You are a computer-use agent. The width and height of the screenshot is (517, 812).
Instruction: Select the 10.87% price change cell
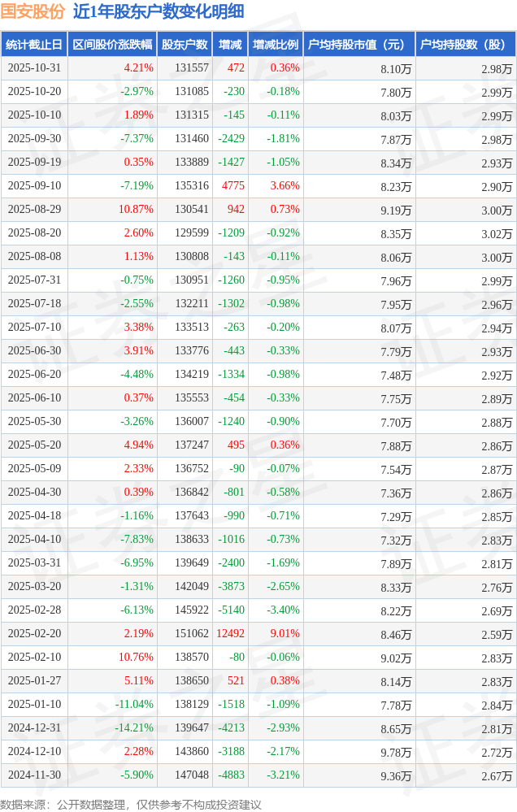pos(136,210)
